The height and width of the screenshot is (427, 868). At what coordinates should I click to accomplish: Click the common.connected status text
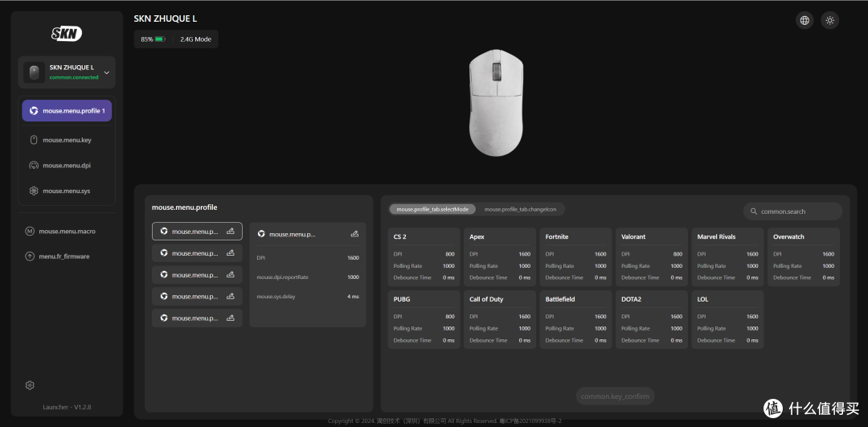click(x=74, y=77)
